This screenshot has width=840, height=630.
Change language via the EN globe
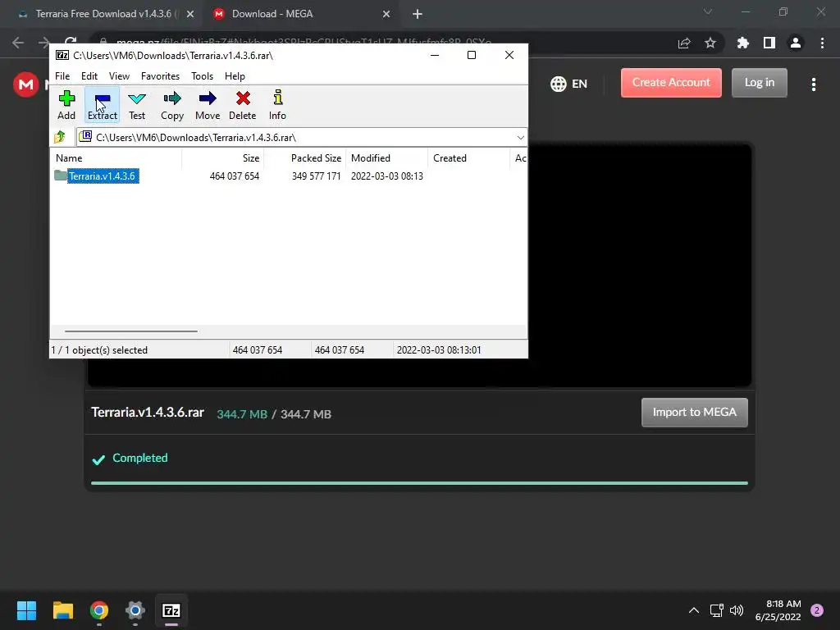pyautogui.click(x=569, y=84)
